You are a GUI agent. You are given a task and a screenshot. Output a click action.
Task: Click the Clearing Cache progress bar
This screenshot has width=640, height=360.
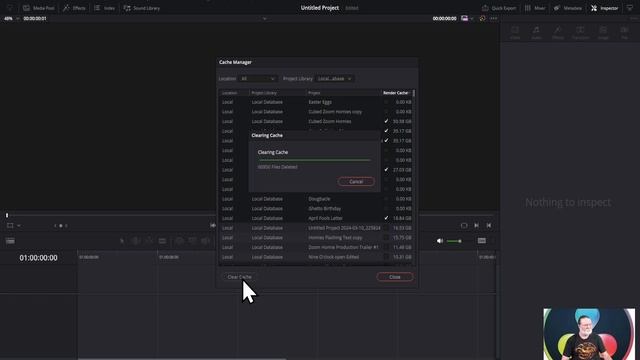314,160
